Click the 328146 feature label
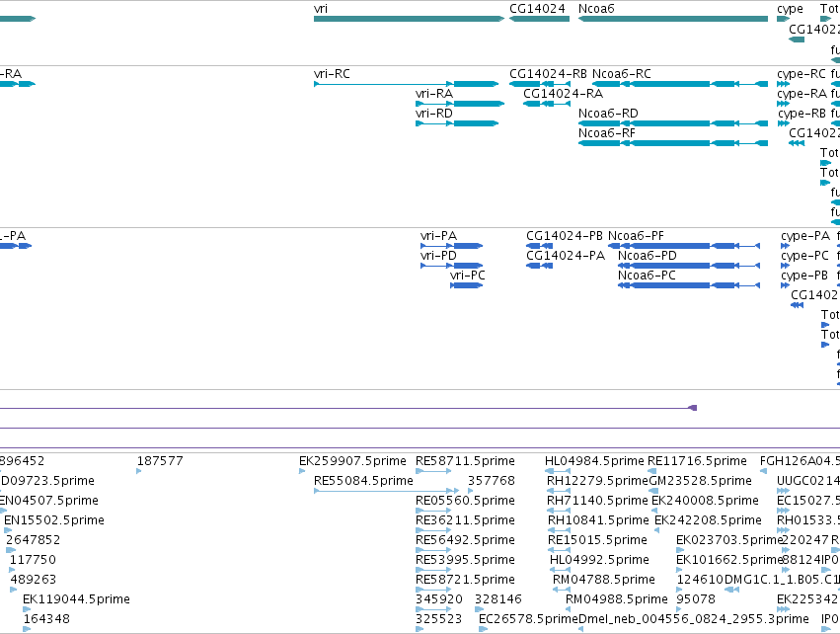The image size is (840, 634). (x=498, y=599)
